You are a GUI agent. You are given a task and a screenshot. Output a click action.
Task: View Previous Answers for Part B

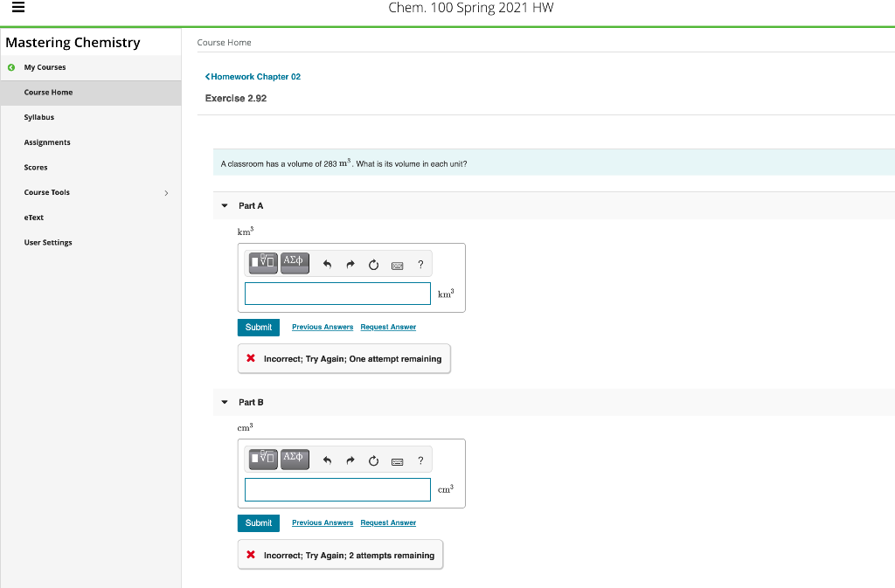323,522
